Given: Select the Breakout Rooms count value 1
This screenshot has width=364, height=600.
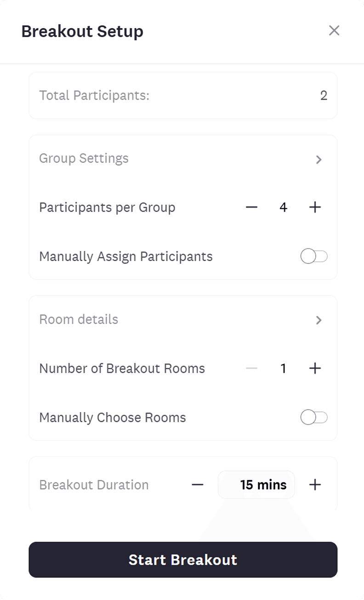Looking at the screenshot, I should pos(283,368).
